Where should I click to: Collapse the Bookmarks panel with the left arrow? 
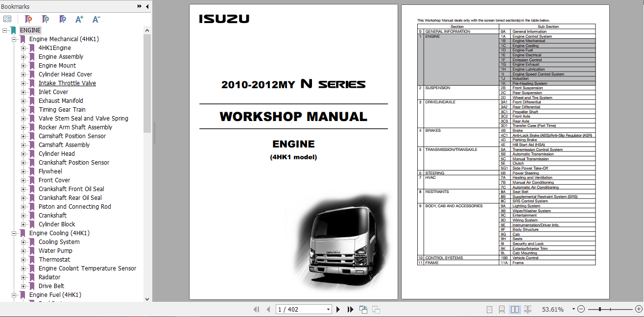click(x=147, y=6)
